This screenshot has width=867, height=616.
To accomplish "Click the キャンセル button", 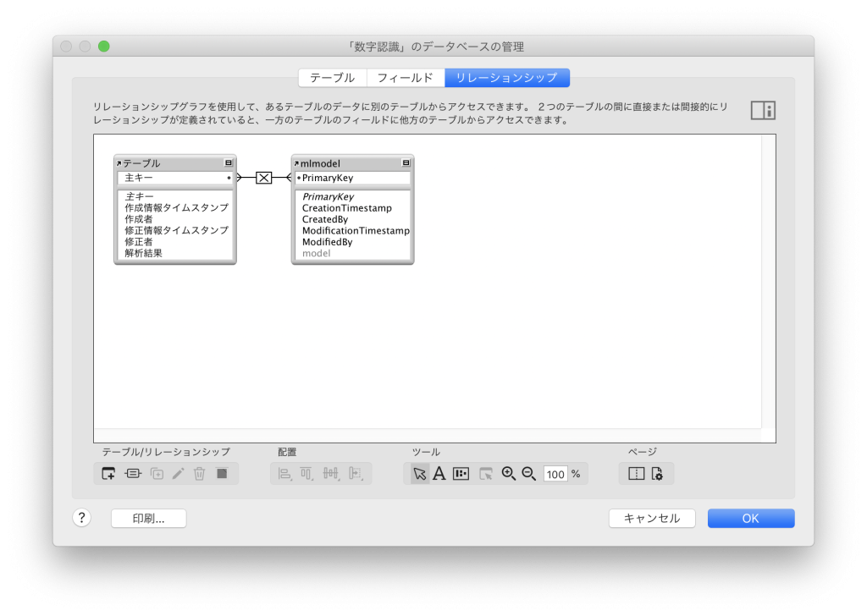I will tap(652, 518).
